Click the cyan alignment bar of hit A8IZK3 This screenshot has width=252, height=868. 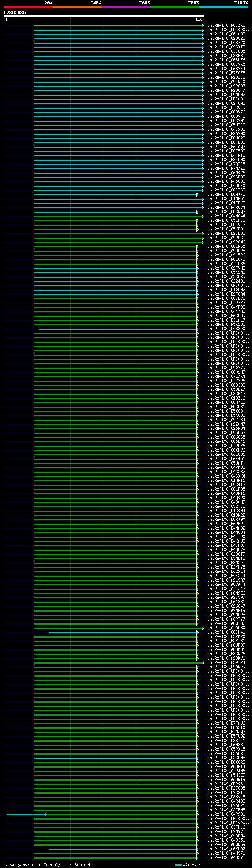click(119, 26)
